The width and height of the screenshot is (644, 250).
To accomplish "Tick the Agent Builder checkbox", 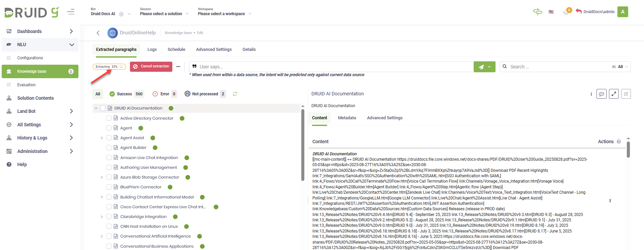I will pyautogui.click(x=109, y=148).
